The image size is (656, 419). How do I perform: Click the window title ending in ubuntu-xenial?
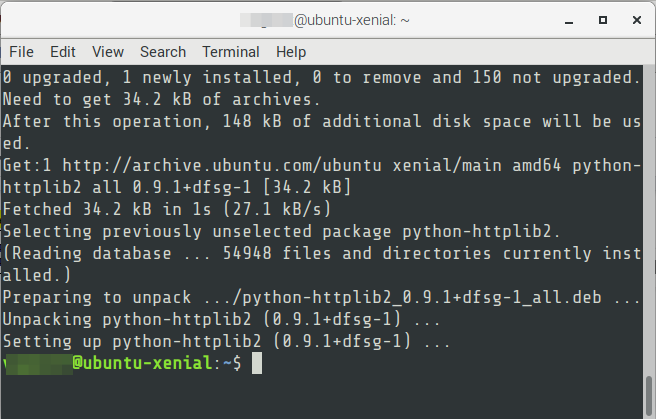325,20
